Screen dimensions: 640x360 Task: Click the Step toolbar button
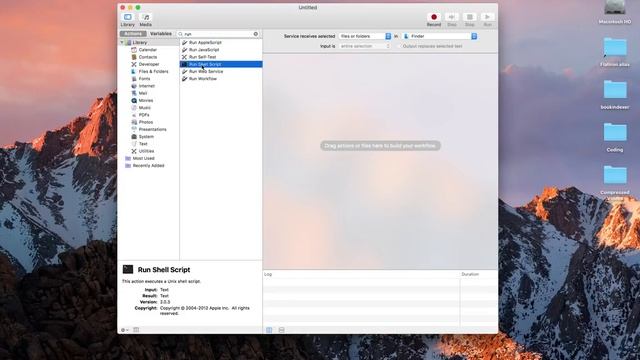click(x=451, y=19)
